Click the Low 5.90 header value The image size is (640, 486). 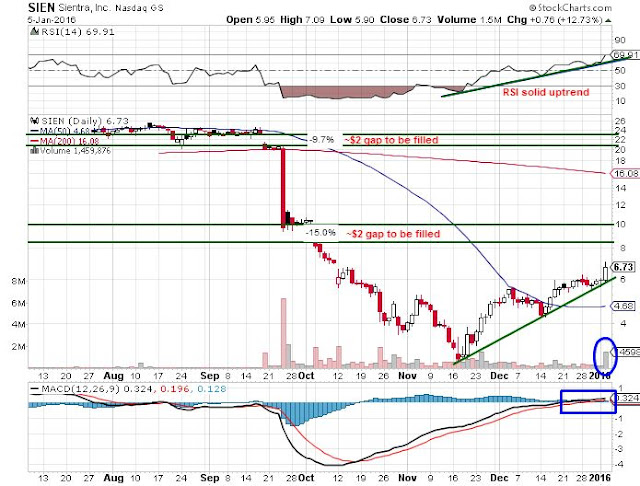(352, 20)
